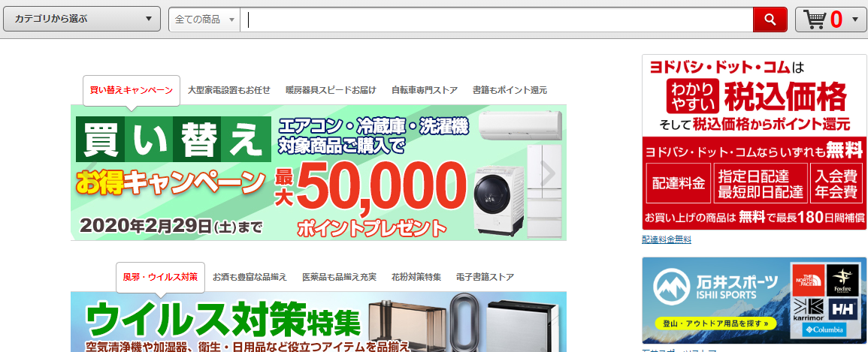
Task: Open the お酒も豊富な品揃え tab
Action: pos(250,277)
